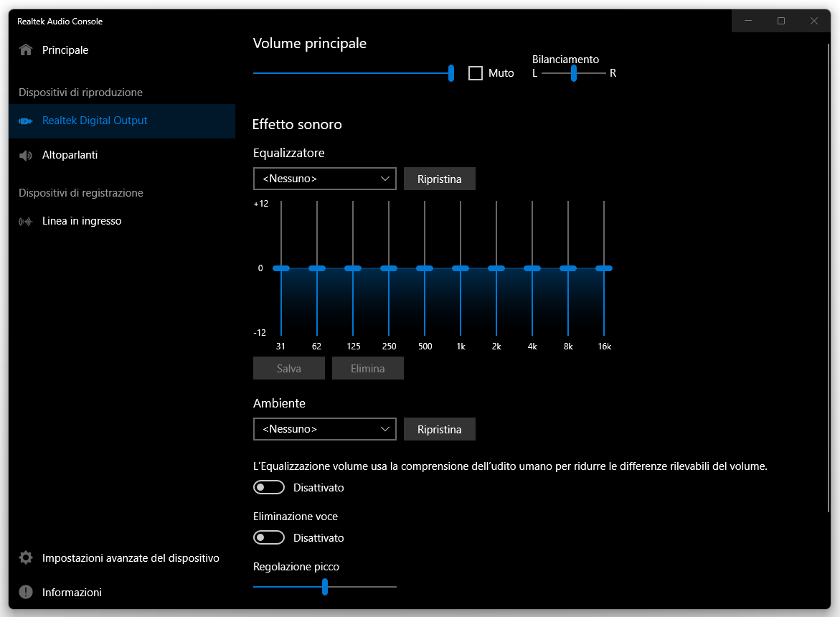Open the Equalizzatore preset dropdown
The image size is (840, 617).
[325, 179]
